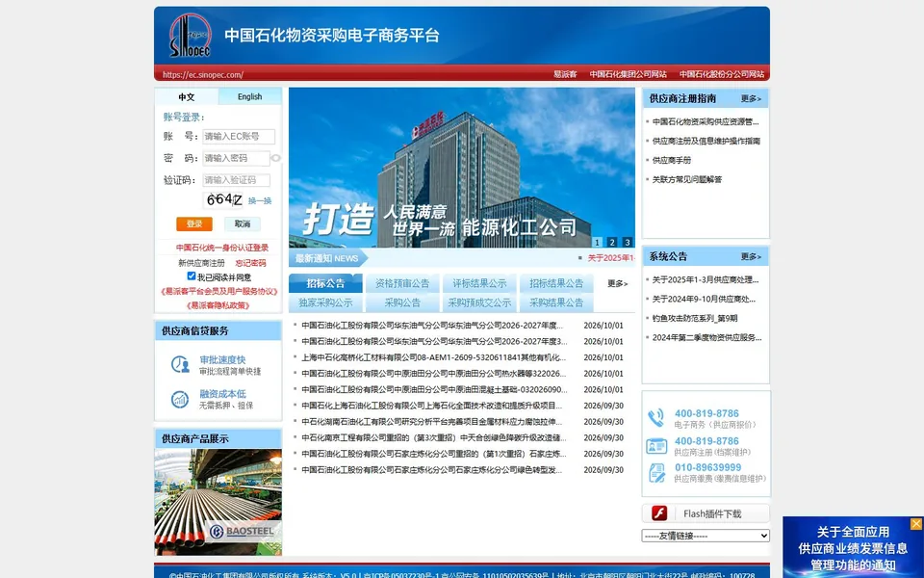The width and height of the screenshot is (924, 578).
Task: Open 中国石化统一身份认证登录 link
Action: coord(222,248)
